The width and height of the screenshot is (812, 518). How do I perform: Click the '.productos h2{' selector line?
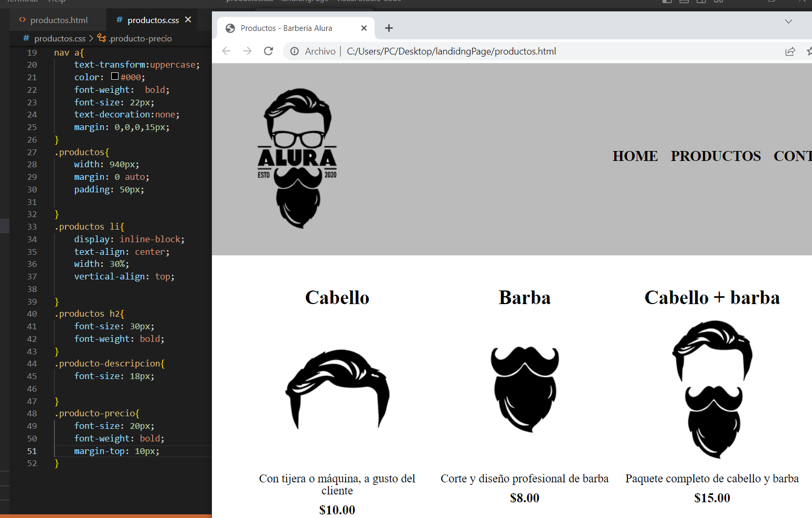89,314
